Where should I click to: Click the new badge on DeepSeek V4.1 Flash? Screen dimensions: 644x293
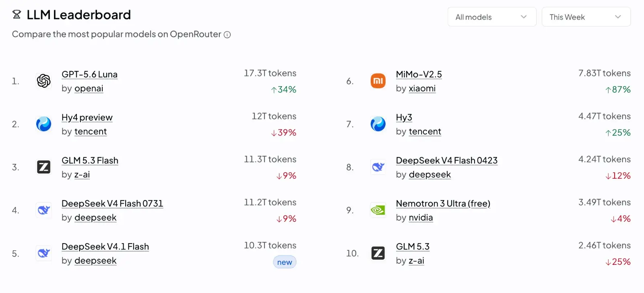[285, 262]
